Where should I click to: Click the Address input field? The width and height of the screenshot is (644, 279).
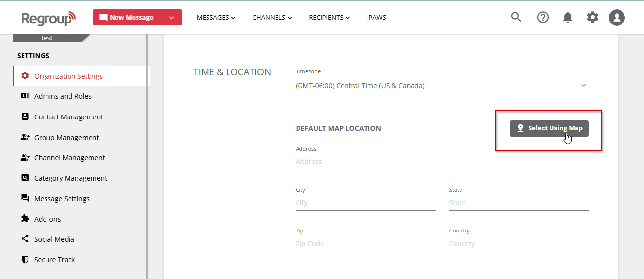441,162
